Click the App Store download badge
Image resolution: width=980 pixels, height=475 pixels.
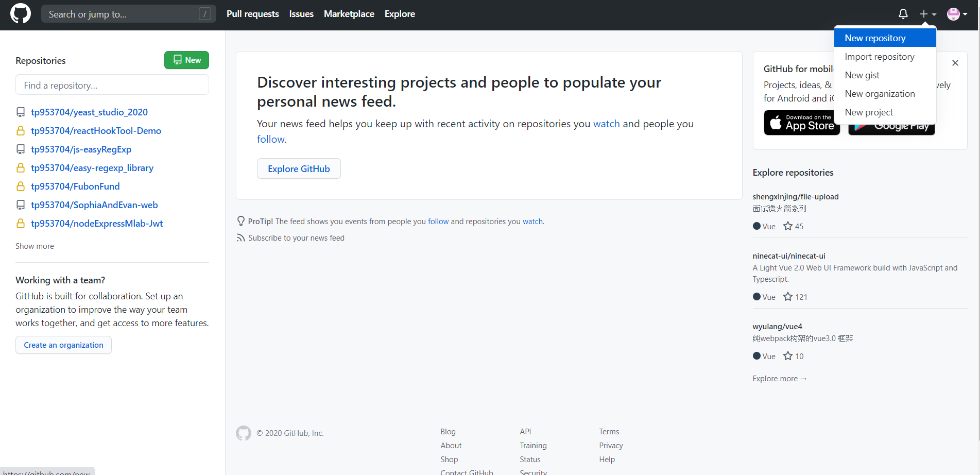click(802, 123)
